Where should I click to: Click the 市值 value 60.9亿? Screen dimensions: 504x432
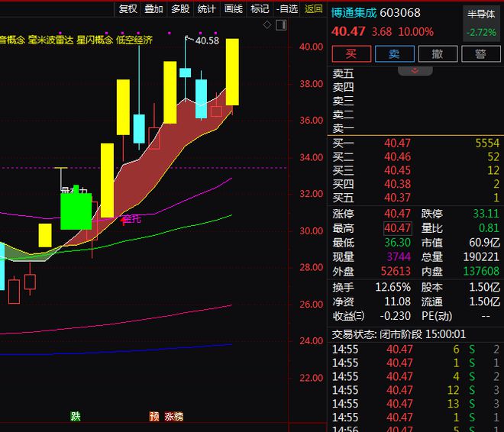[484, 243]
